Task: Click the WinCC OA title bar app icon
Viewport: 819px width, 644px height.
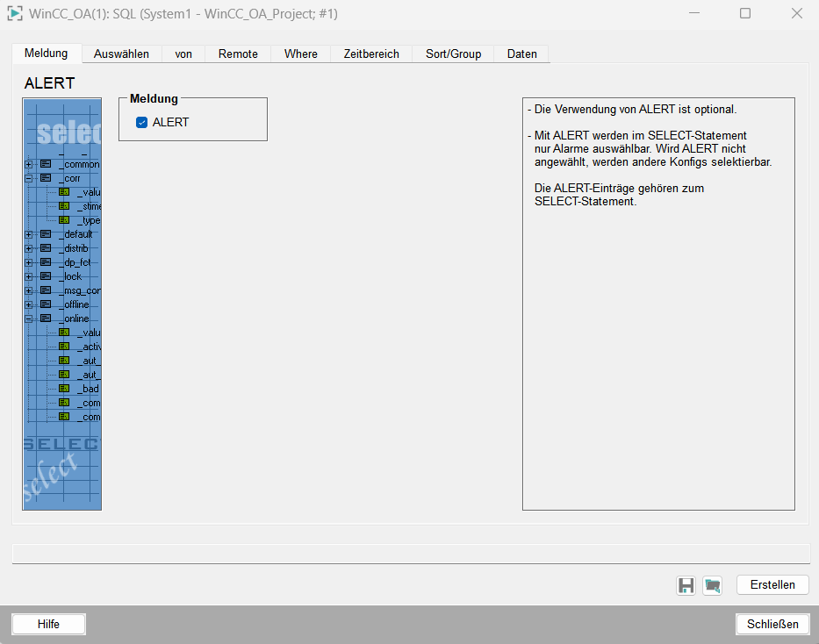Action: pos(15,14)
